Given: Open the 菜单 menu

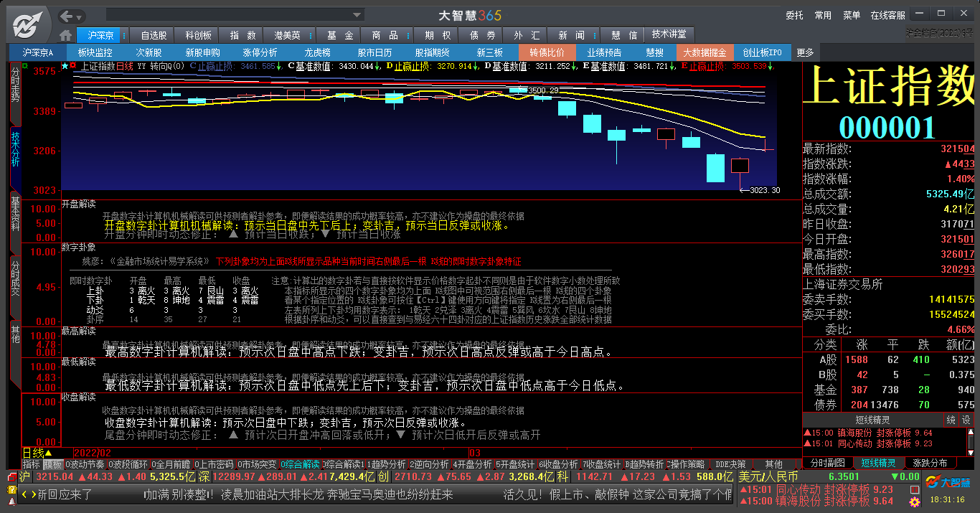Looking at the screenshot, I should tap(852, 15).
